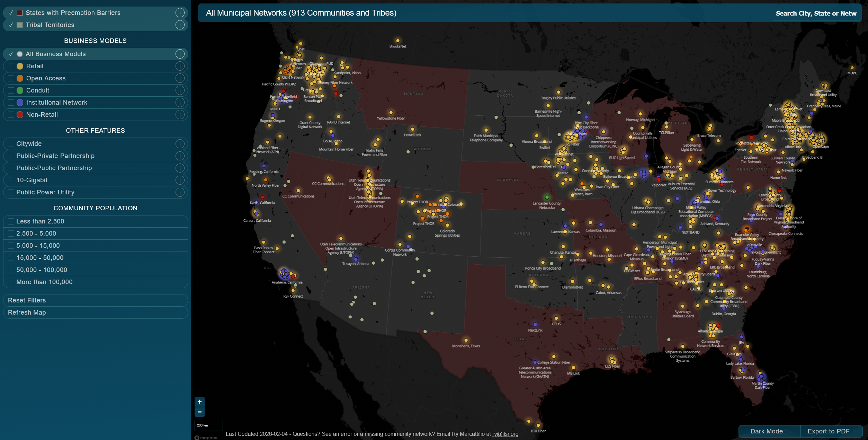Click Export to PDF
The width and height of the screenshot is (868, 440).
point(828,431)
